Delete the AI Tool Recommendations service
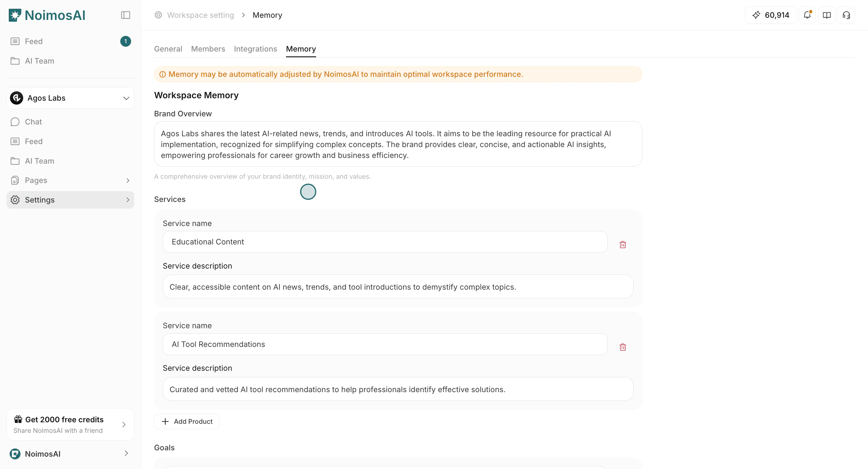The image size is (868, 469). coord(622,347)
